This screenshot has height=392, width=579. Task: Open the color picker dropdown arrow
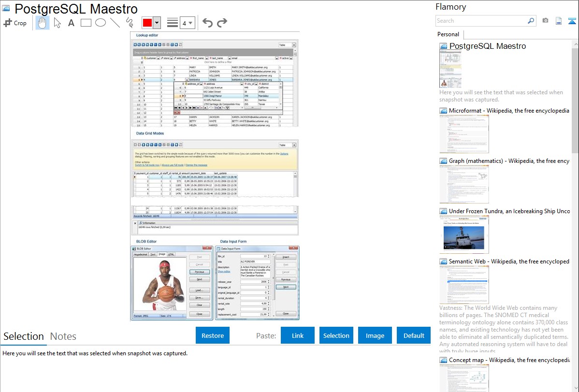[157, 23]
